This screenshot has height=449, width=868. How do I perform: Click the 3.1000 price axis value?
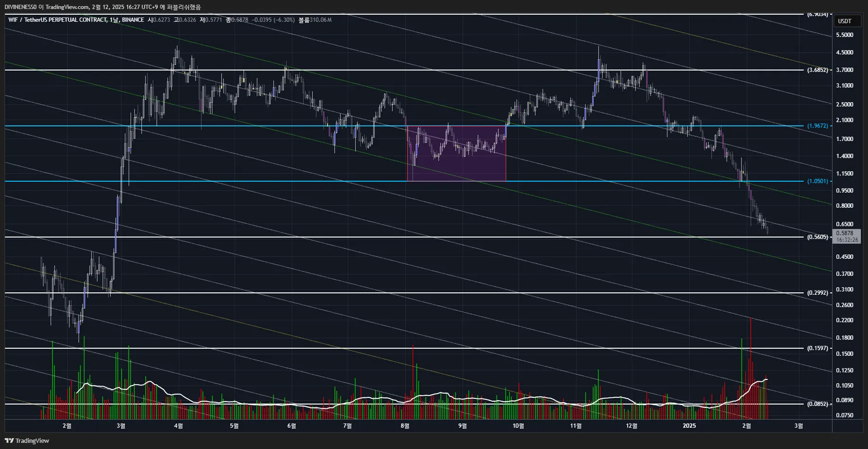coord(845,86)
